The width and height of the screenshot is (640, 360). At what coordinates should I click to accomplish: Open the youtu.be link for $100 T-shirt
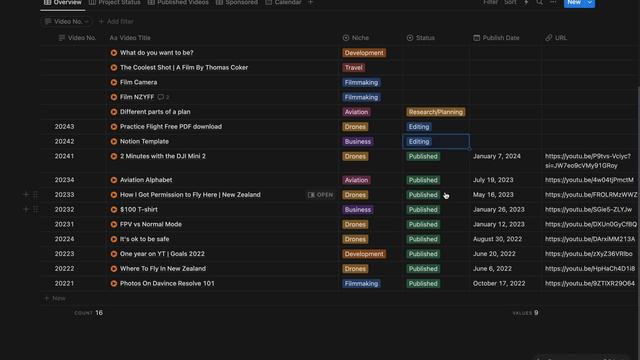[588, 209]
